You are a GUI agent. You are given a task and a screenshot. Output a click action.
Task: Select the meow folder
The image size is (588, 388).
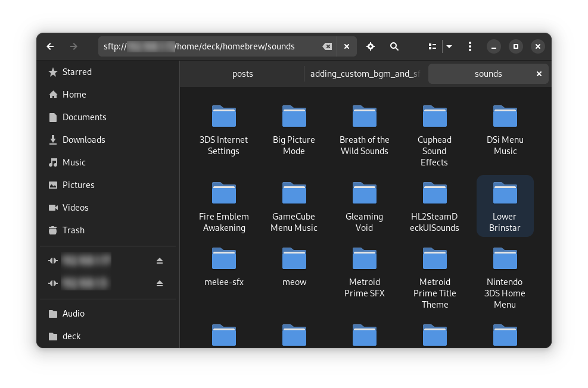click(x=294, y=267)
